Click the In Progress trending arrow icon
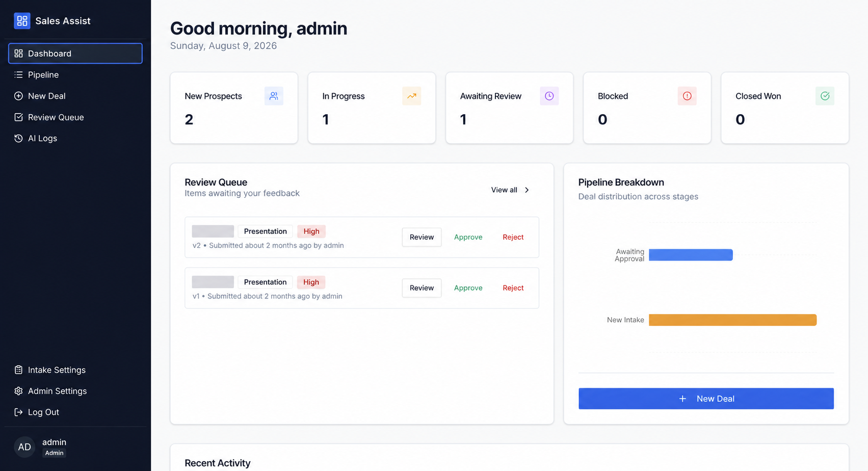 pos(411,96)
